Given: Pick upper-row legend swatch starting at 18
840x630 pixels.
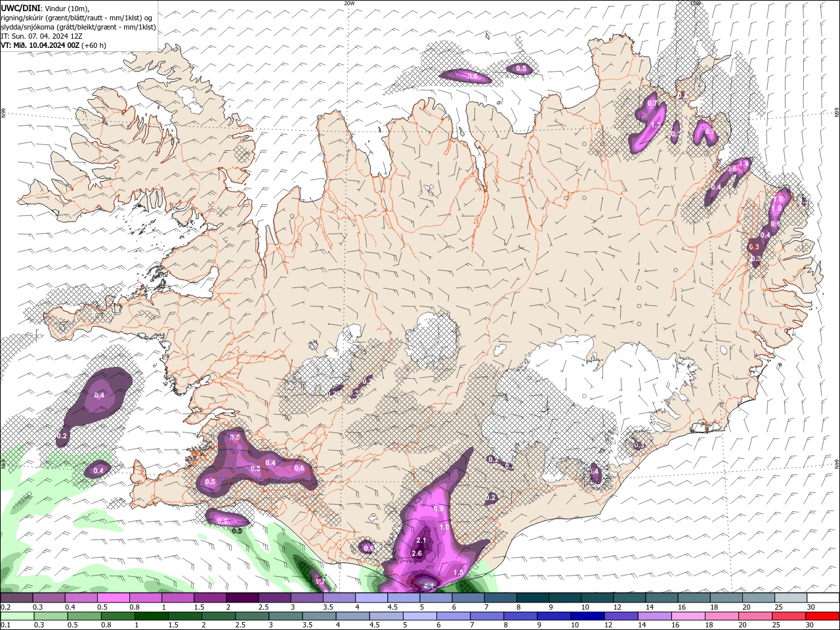Looking at the screenshot, I should click(726, 598).
